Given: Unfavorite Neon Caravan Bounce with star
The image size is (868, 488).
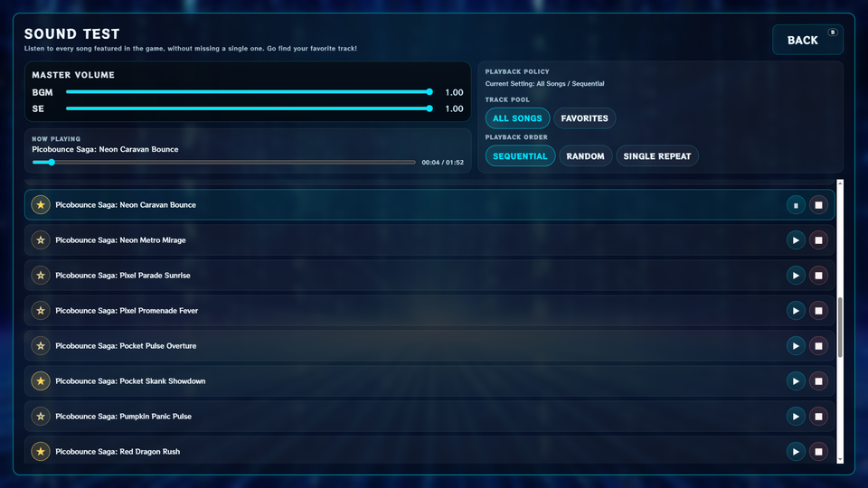Looking at the screenshot, I should click(41, 205).
